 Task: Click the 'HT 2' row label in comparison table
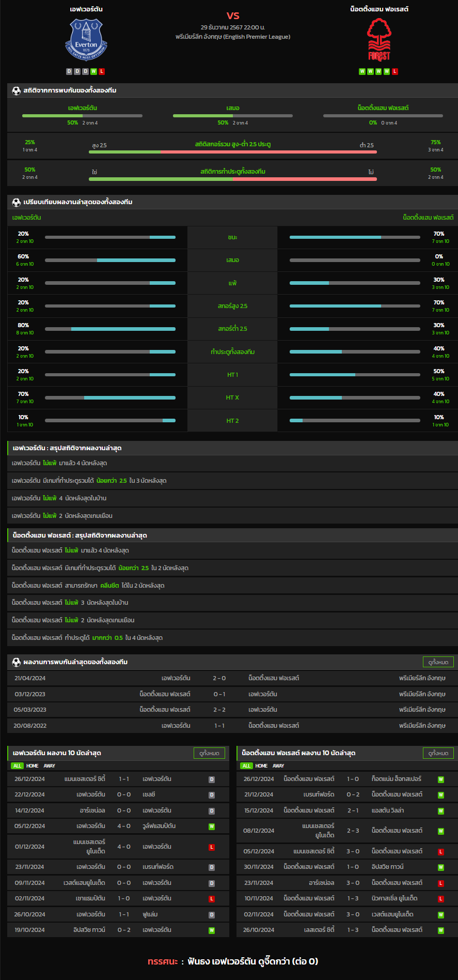pyautogui.click(x=232, y=421)
